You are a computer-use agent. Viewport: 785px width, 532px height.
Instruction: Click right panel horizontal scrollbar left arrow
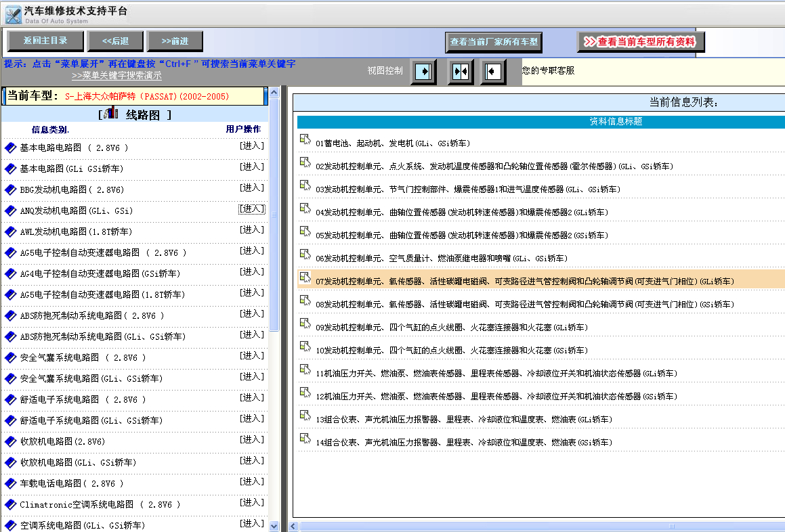click(294, 527)
